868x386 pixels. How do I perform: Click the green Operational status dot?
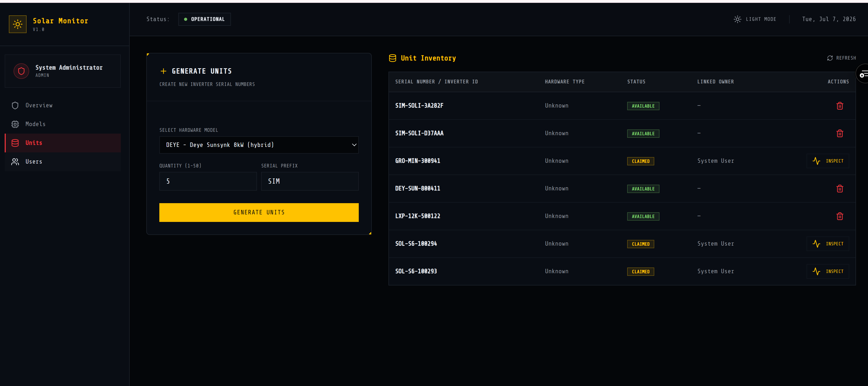click(x=186, y=19)
